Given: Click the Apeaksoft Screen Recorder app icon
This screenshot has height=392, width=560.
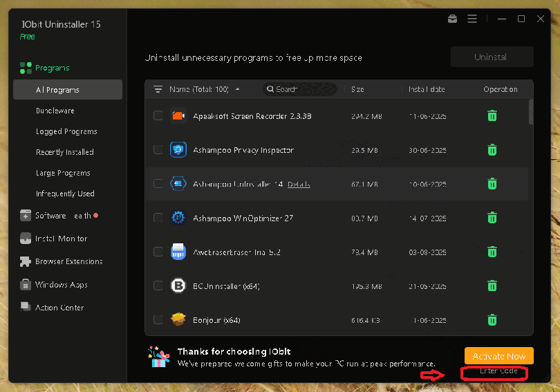Looking at the screenshot, I should coord(178,115).
